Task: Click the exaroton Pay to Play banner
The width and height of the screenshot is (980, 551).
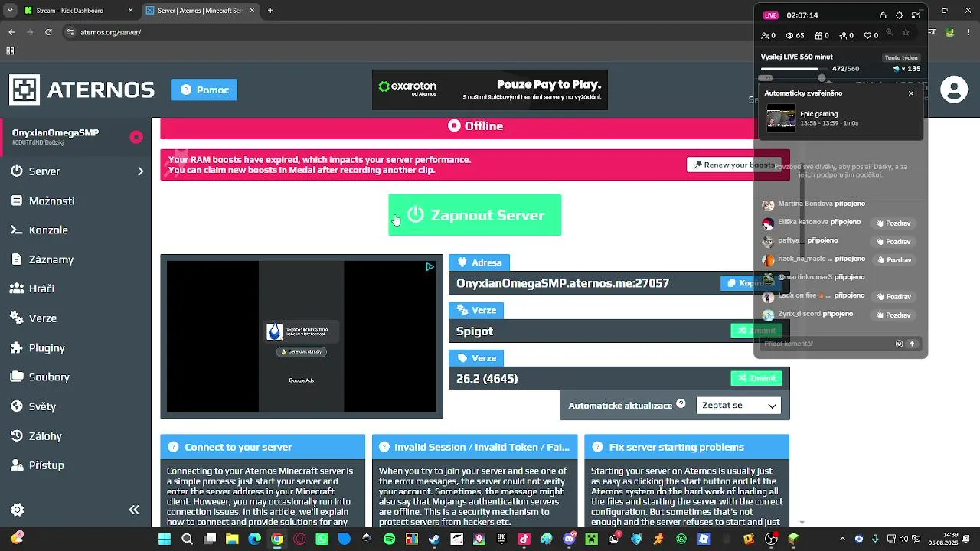Action: coord(490,90)
